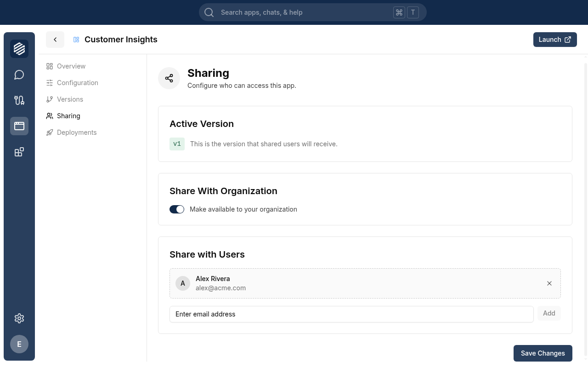Go back with the chevron button

click(55, 40)
